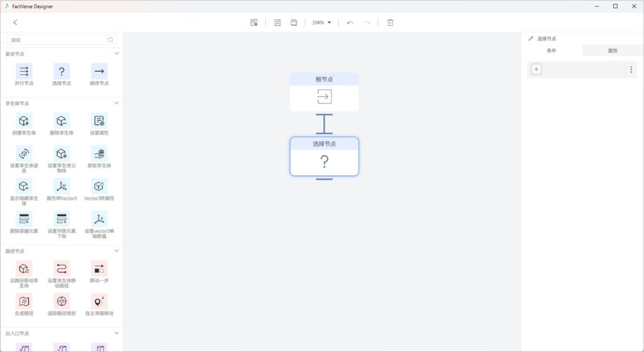Screen dimensions: 644x352
Task: Click the 属性转Vector3 node icon
Action: (62, 186)
